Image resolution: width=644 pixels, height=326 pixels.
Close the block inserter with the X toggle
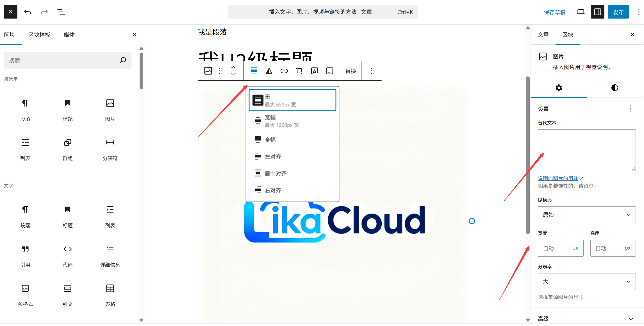(x=11, y=12)
